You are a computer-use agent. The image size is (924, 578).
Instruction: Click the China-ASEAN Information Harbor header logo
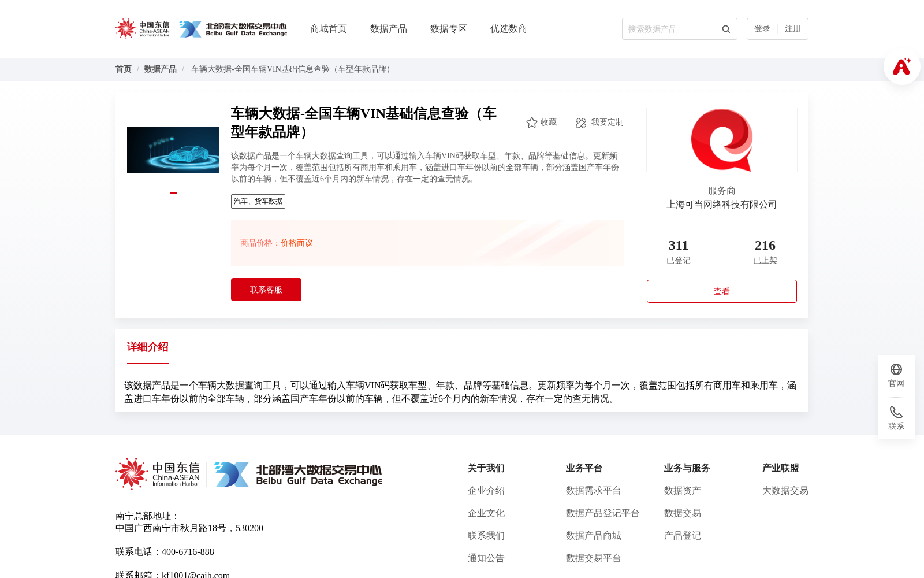click(x=143, y=29)
